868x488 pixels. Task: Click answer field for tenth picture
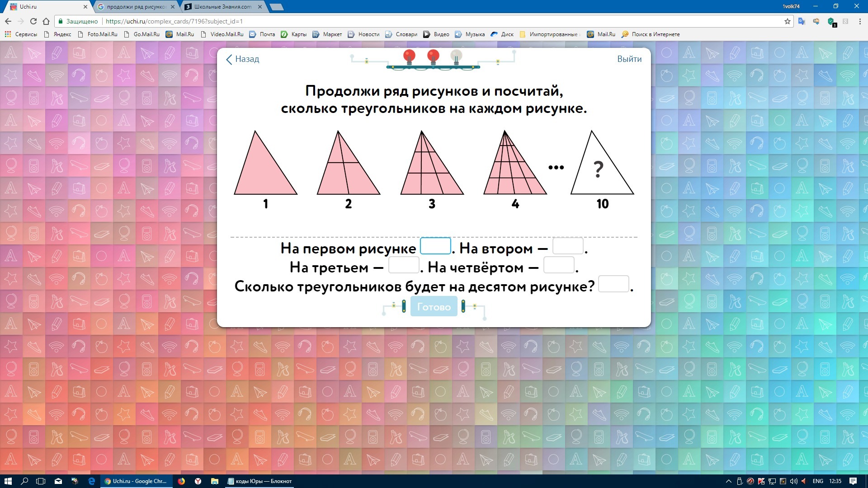[613, 284]
